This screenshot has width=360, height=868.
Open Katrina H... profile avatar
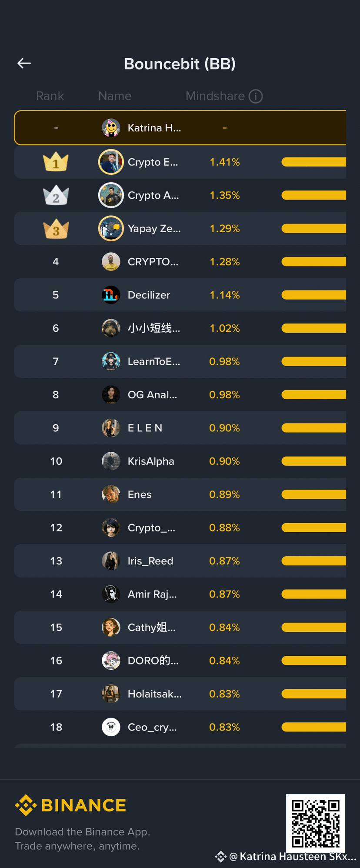click(x=111, y=128)
